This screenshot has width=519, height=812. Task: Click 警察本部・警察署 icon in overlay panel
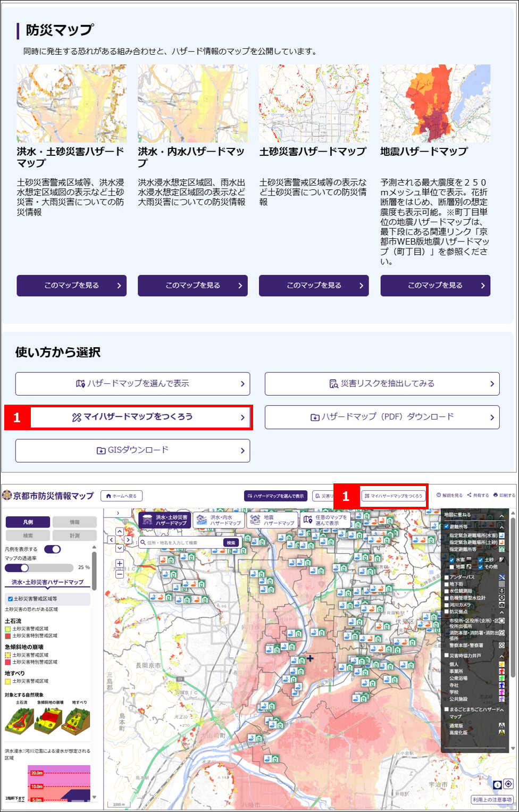click(x=501, y=645)
